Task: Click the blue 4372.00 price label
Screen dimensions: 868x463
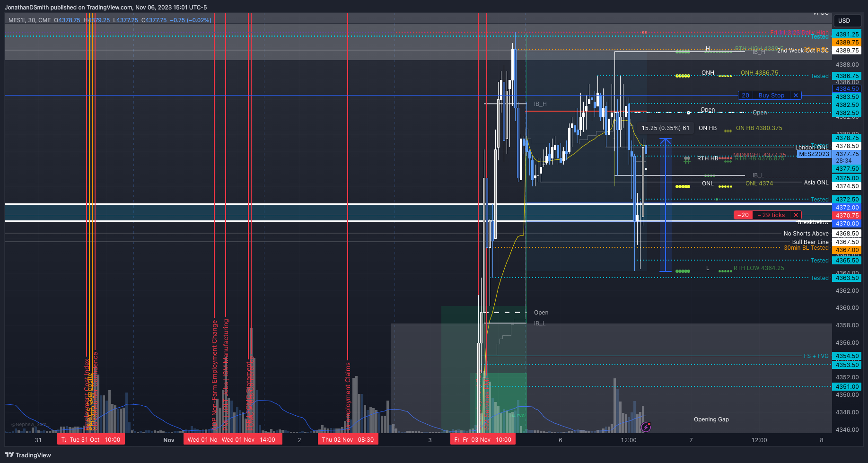Action: [847, 207]
